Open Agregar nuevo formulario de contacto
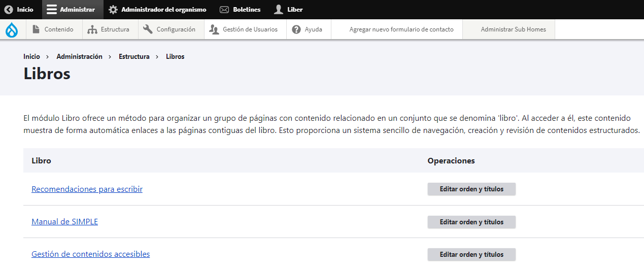The image size is (644, 269). [401, 29]
